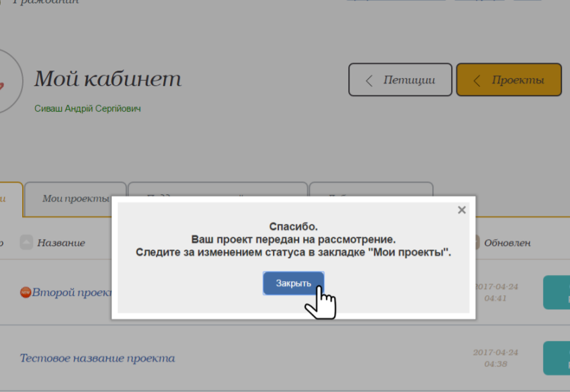
Task: Open the profile link "Сиваш Андрій Сергійович"
Action: pos(88,108)
